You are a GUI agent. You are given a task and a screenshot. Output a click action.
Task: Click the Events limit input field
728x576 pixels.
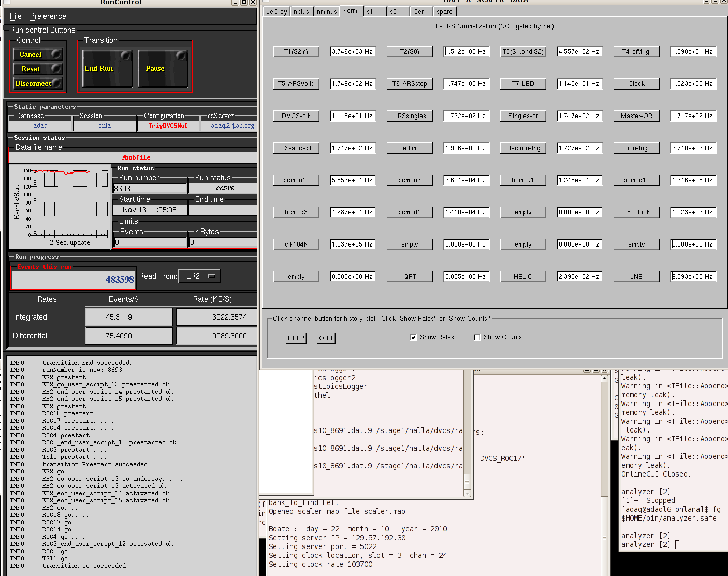click(150, 242)
